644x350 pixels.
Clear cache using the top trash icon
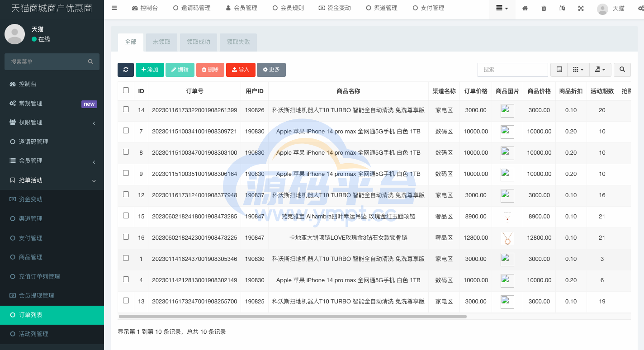pyautogui.click(x=544, y=8)
